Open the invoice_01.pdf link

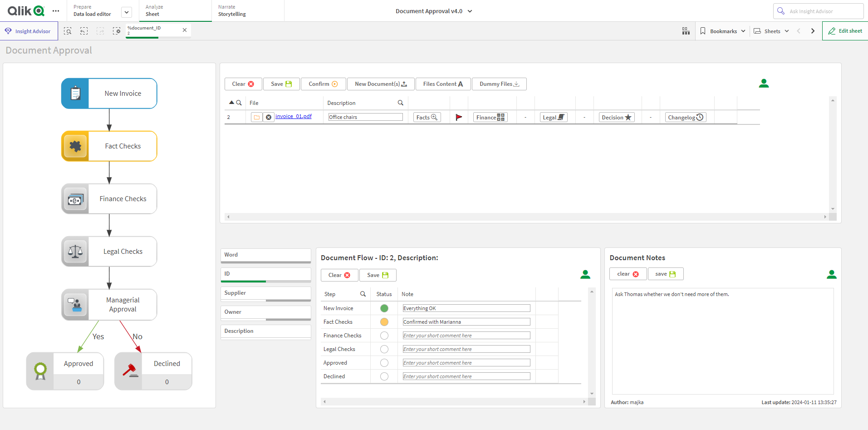click(294, 116)
